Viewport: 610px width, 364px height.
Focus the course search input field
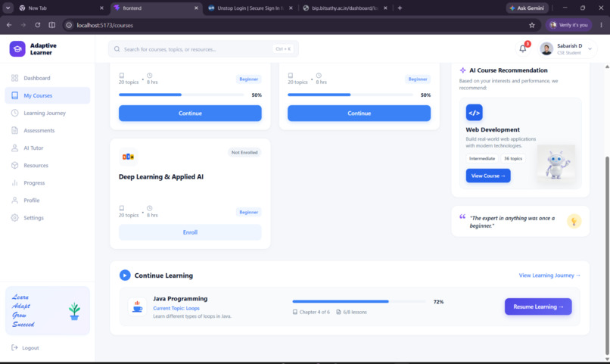tap(204, 49)
